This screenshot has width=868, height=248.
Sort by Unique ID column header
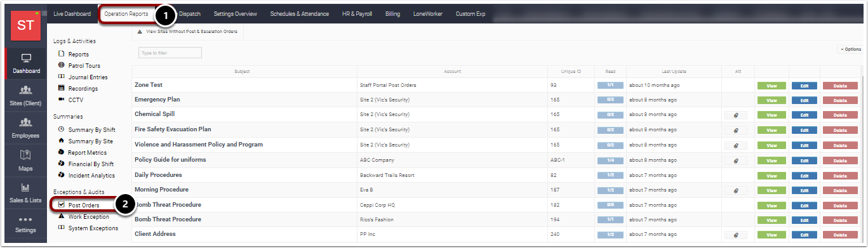[x=571, y=72]
